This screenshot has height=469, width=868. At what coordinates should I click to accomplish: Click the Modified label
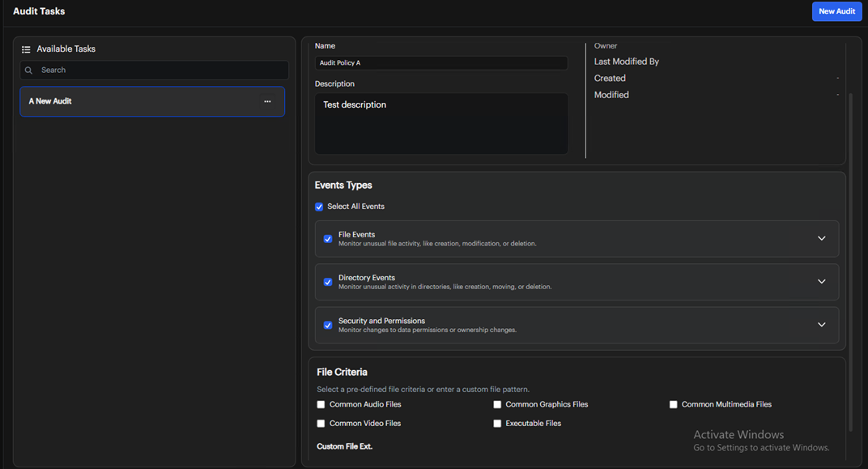coord(611,95)
